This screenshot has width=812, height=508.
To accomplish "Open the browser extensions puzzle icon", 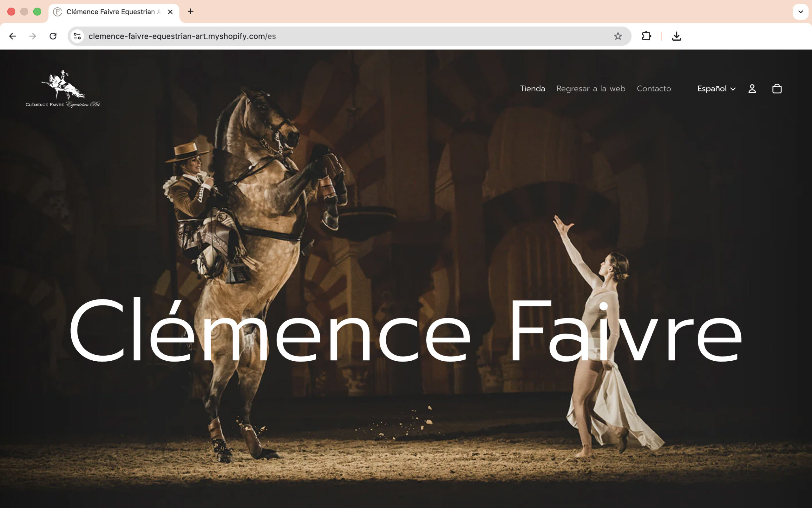I will (x=646, y=36).
